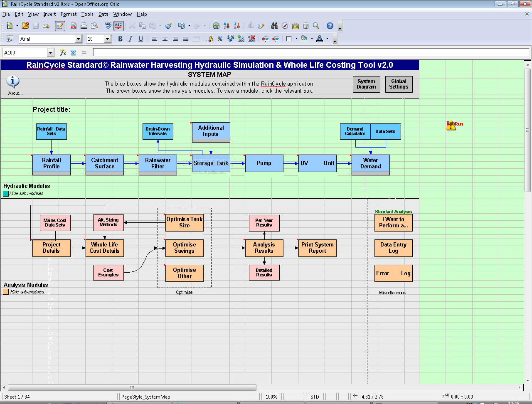Viewport: 532px width, 404px height.
Task: Sort Ascending icon
Action: [227, 26]
